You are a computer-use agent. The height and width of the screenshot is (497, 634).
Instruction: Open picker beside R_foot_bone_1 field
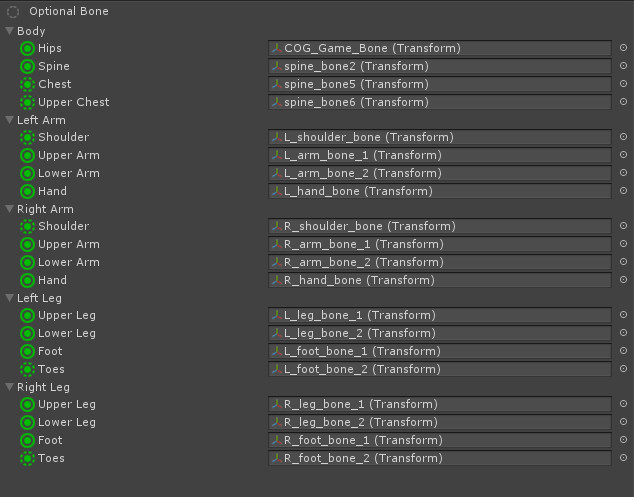click(x=623, y=440)
